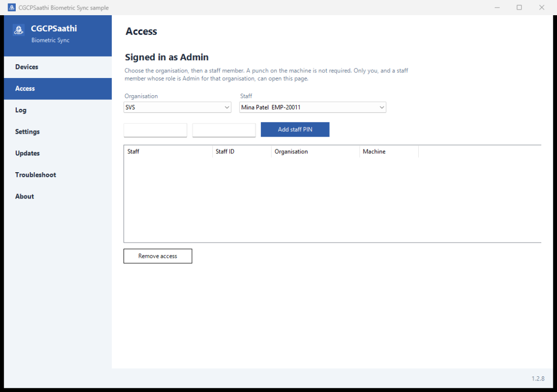The image size is (557, 392).
Task: Click the Add staff PIN button
Action: point(295,129)
